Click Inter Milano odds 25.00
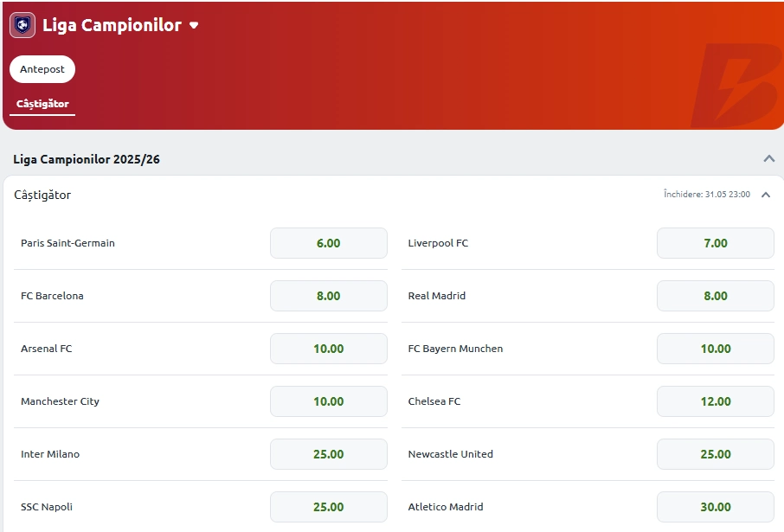 (x=329, y=454)
